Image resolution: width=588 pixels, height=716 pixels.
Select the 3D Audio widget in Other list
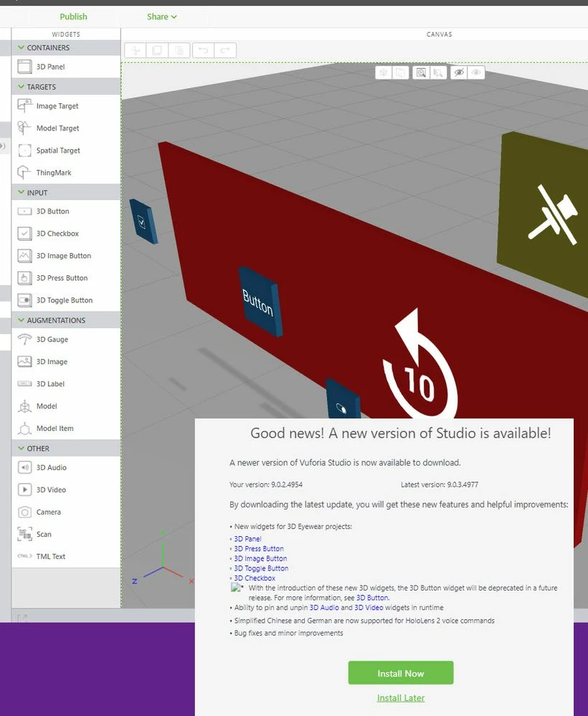66,467
